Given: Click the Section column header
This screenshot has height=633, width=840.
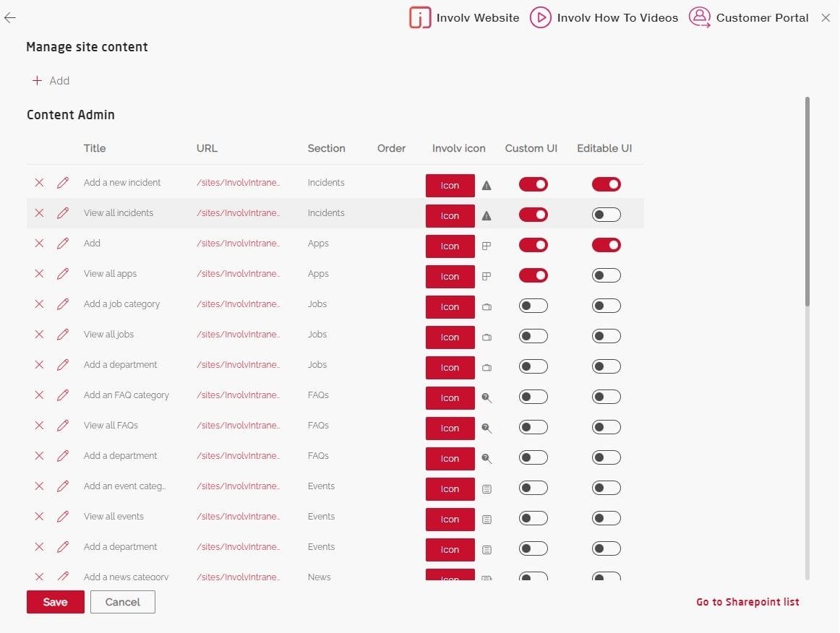Looking at the screenshot, I should coord(326,148).
